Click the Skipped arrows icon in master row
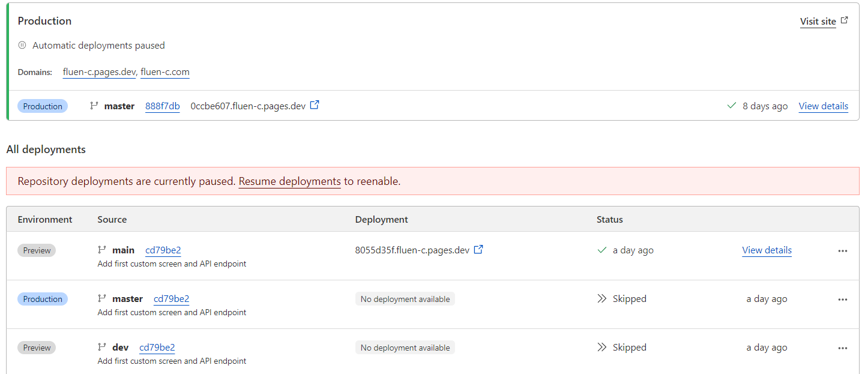This screenshot has width=868, height=374. point(602,298)
